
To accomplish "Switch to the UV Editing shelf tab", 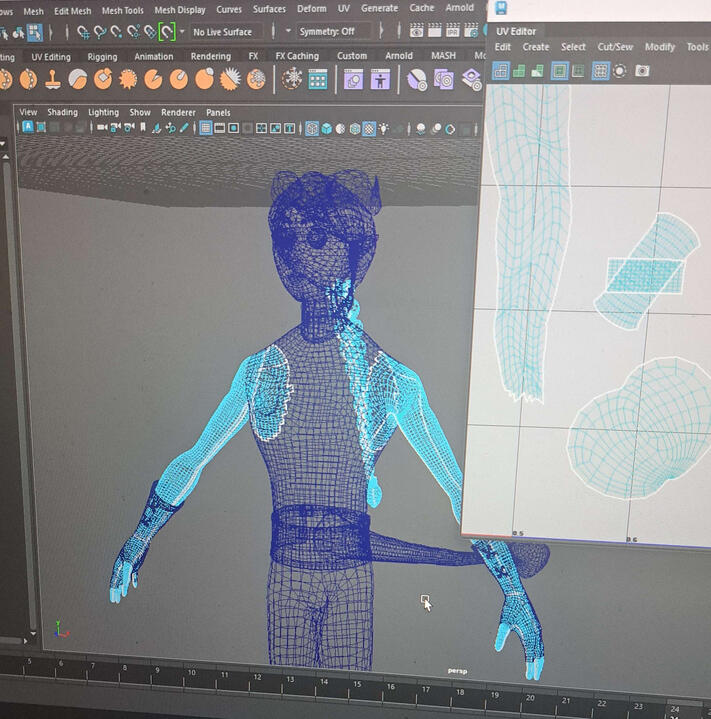I will pos(51,57).
